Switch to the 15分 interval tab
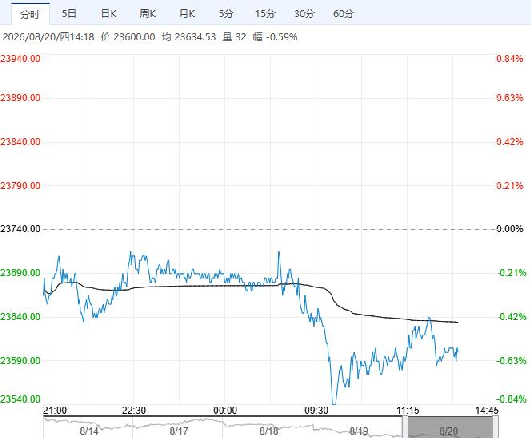 tap(265, 14)
